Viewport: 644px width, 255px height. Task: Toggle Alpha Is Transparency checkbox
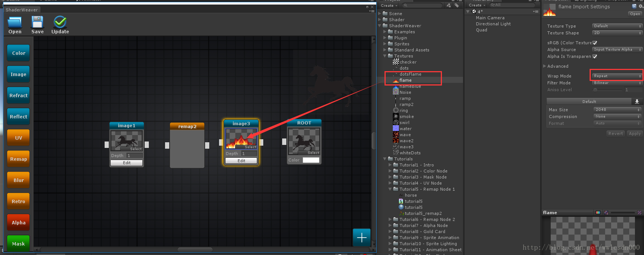pyautogui.click(x=595, y=56)
